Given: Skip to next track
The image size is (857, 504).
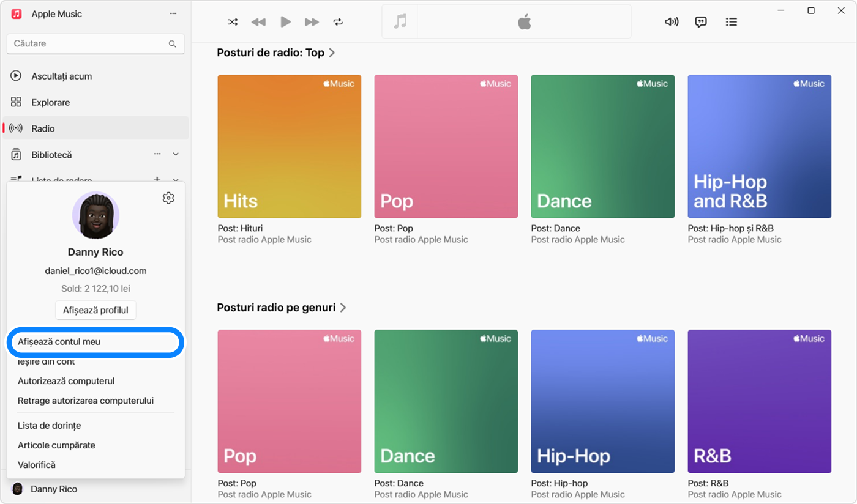Looking at the screenshot, I should coord(312,22).
